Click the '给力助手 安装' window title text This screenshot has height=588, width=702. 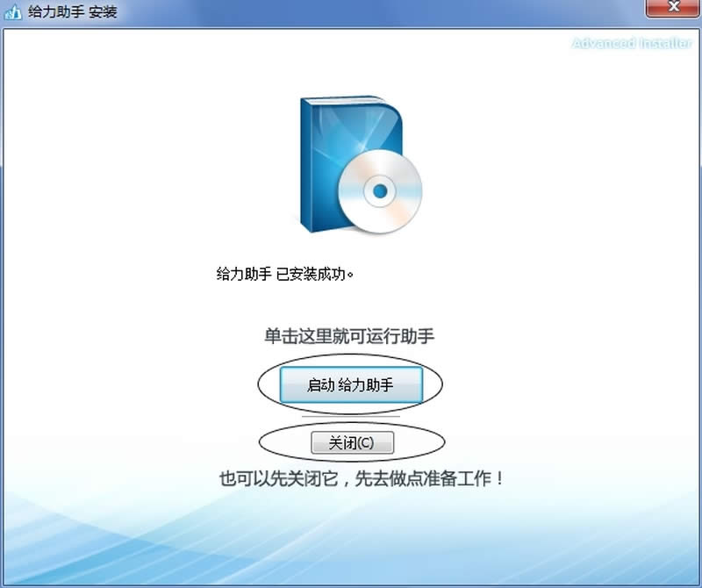tap(73, 12)
